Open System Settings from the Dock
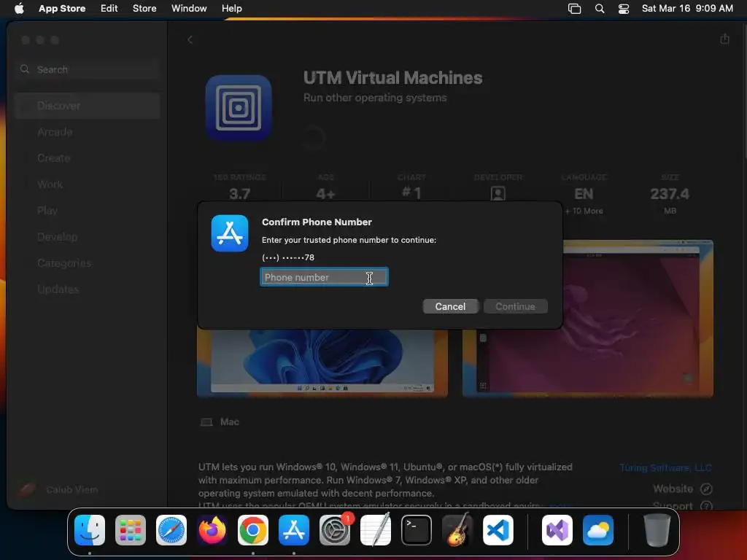This screenshot has width=747, height=560. (334, 530)
